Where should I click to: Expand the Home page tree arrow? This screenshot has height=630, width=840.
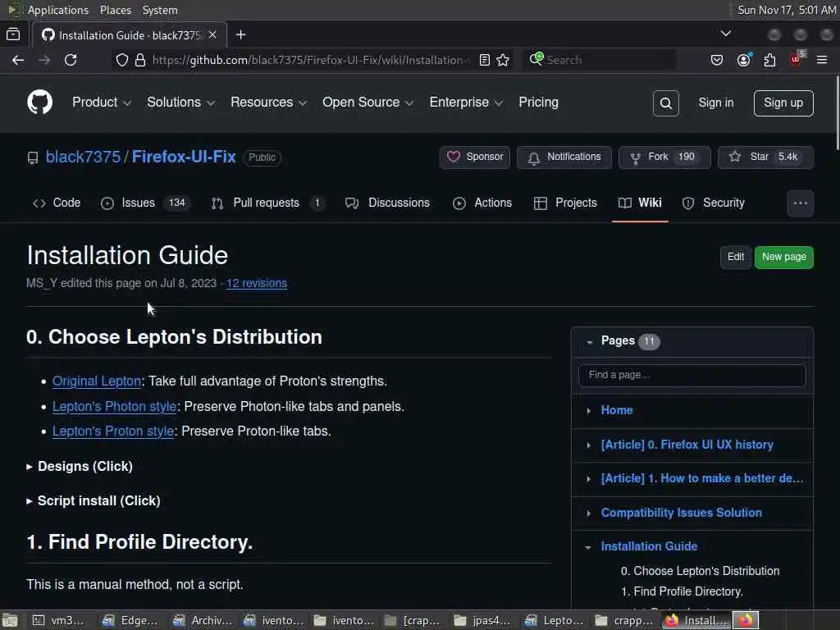[588, 411]
